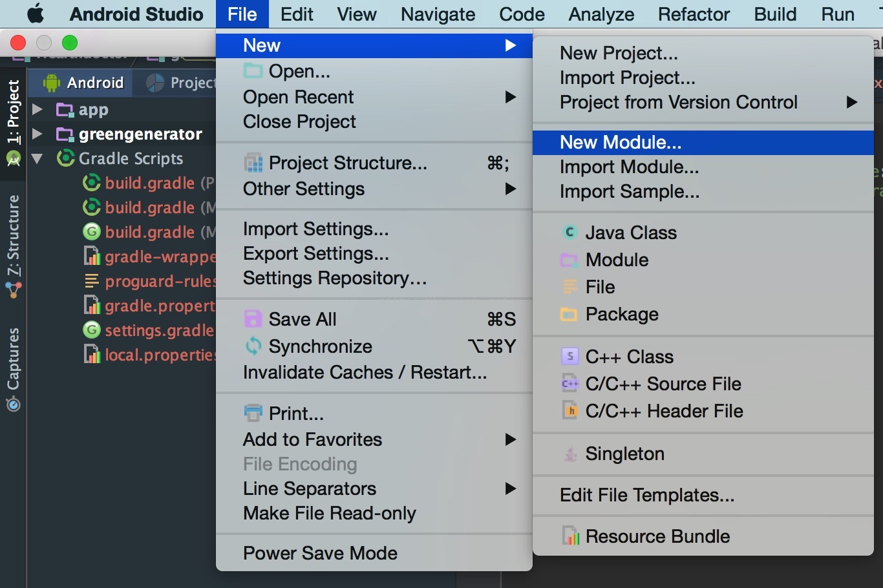Toggle Make File Read-only
883x588 pixels.
click(x=329, y=513)
